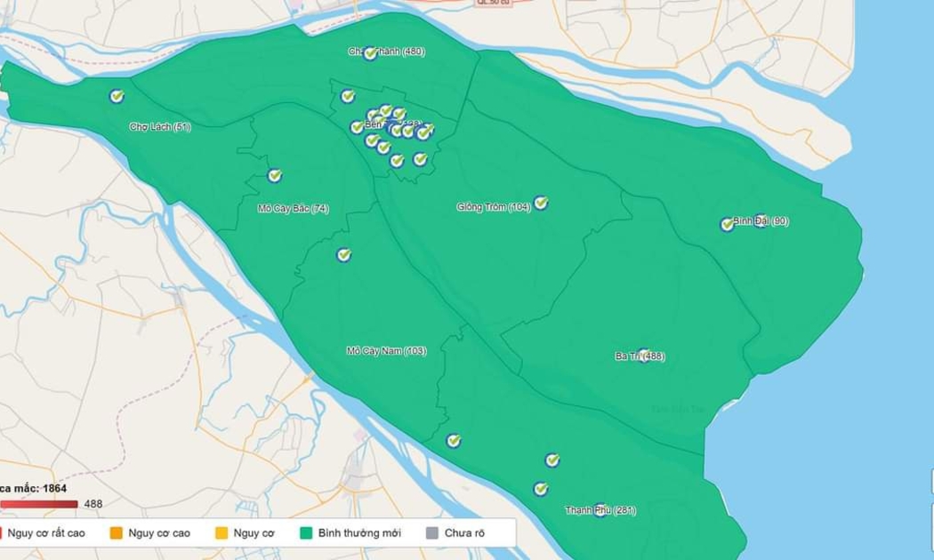Click the checkmark marker above Mỏ Cày Bắc label
934x560 pixels.
coord(274,176)
